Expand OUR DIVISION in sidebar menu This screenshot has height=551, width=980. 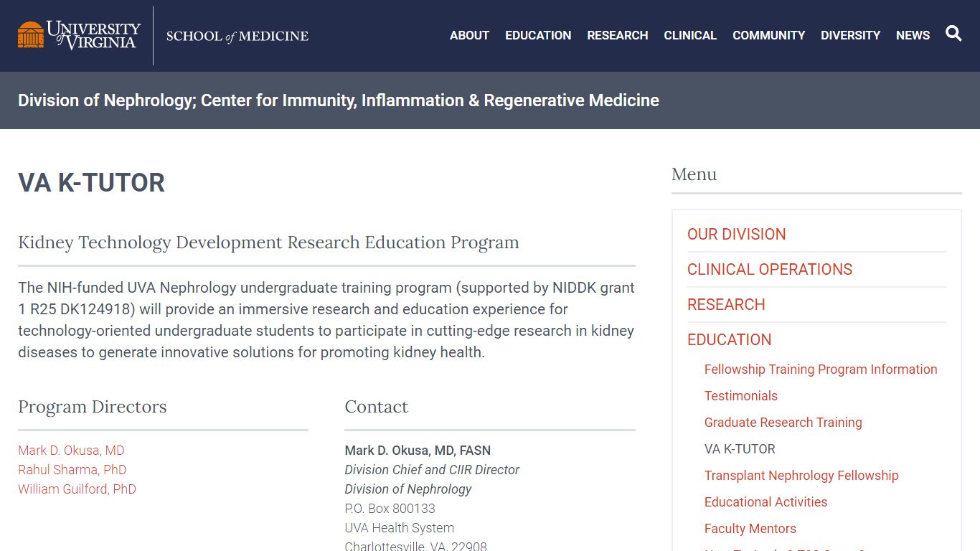[x=736, y=235]
